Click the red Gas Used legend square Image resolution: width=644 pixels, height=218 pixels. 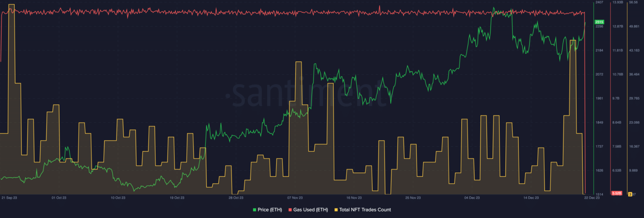pyautogui.click(x=290, y=210)
